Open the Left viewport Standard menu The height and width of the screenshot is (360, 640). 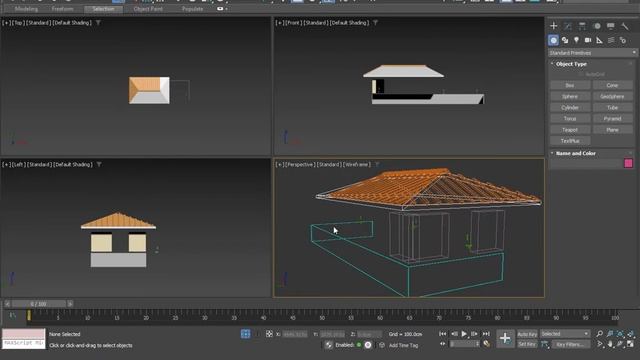[x=39, y=164]
